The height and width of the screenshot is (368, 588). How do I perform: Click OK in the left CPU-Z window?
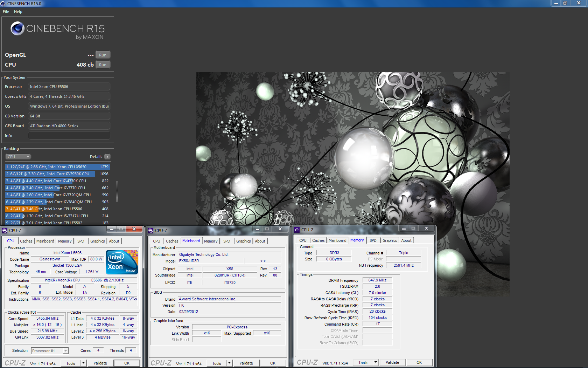click(127, 363)
